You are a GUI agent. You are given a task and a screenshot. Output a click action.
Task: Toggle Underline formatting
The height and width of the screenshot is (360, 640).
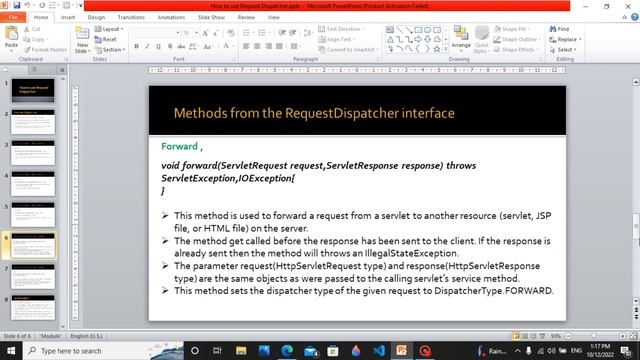click(158, 47)
